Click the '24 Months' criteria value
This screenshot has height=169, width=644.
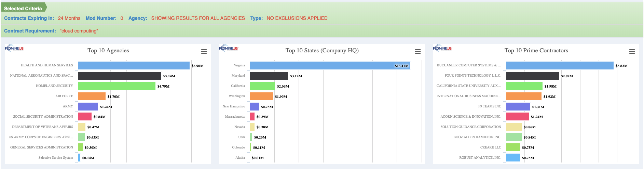tap(69, 18)
